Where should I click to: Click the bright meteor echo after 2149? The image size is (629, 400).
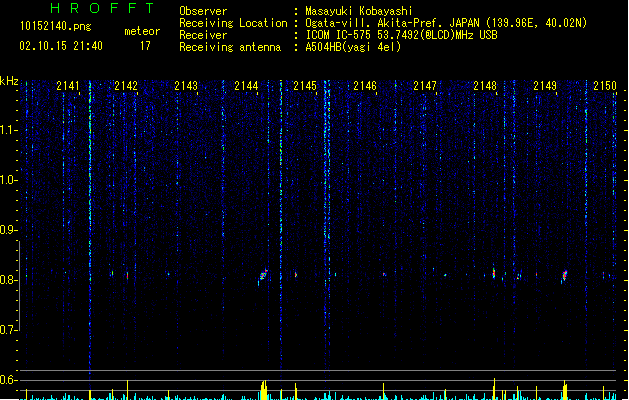[564, 276]
